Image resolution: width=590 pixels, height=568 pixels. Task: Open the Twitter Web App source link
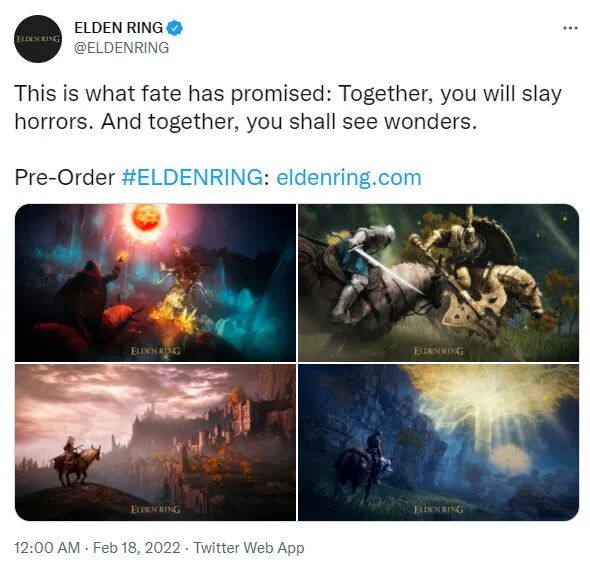coord(249,548)
